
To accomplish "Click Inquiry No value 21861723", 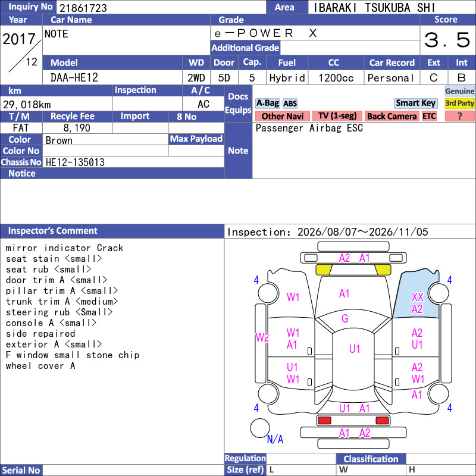I will click(83, 8).
